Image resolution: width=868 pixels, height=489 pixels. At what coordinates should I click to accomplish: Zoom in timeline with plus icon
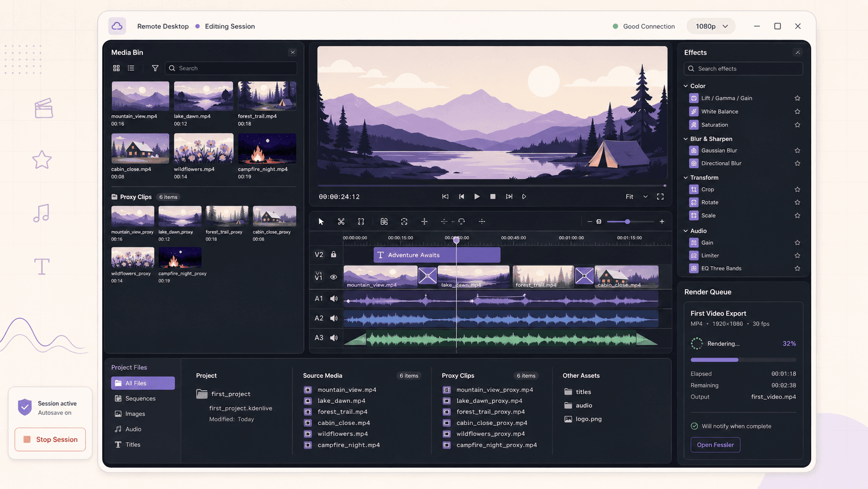coord(662,221)
